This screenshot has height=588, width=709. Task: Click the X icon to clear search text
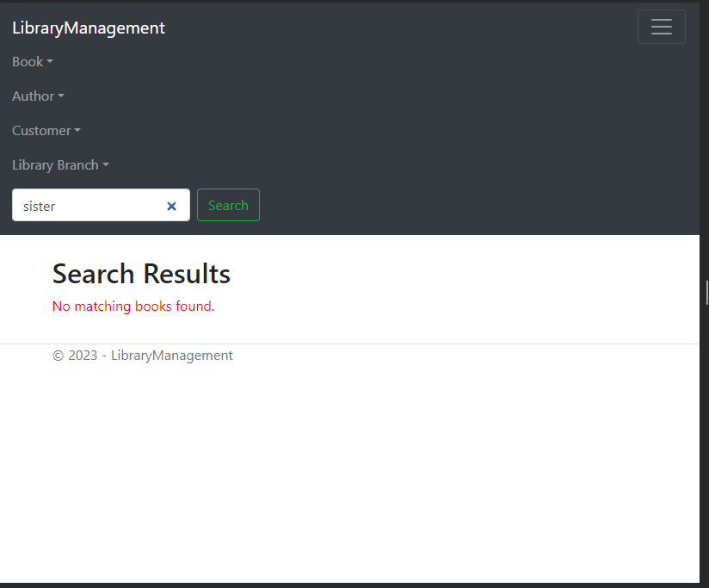171,206
